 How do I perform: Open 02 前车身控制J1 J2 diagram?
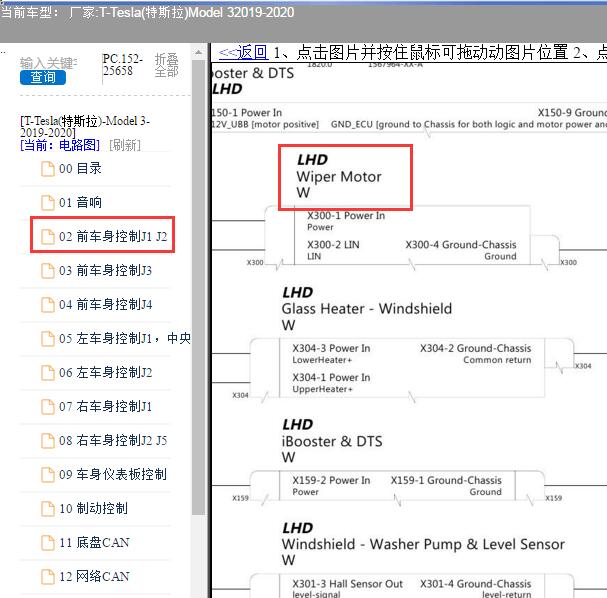(113, 236)
